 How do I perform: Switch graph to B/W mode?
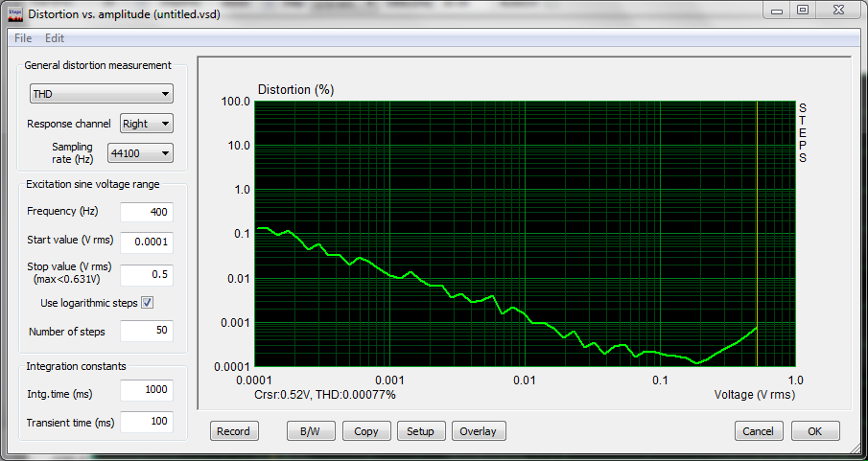pyautogui.click(x=311, y=431)
